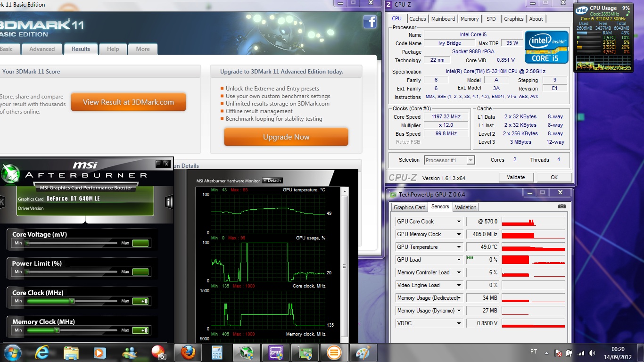Open the About tab in CPU-Z

[536, 19]
